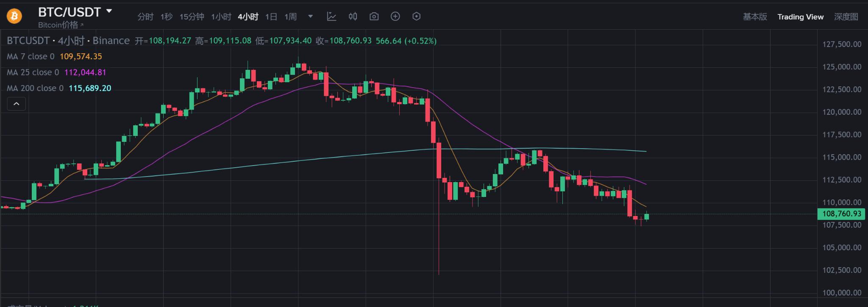Image resolution: width=868 pixels, height=307 pixels.
Task: Take a chart snapshot with camera icon
Action: tap(374, 17)
